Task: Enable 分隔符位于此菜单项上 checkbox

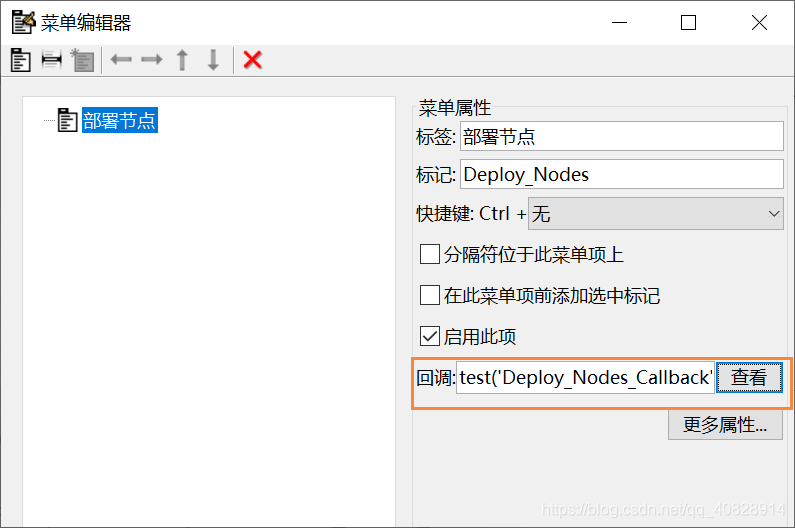Action: [x=429, y=254]
